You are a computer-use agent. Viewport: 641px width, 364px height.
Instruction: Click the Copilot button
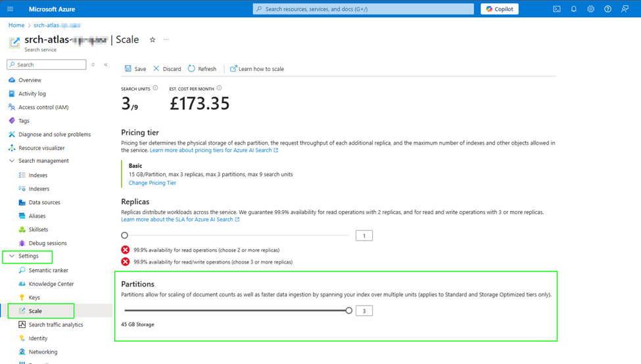tap(500, 9)
